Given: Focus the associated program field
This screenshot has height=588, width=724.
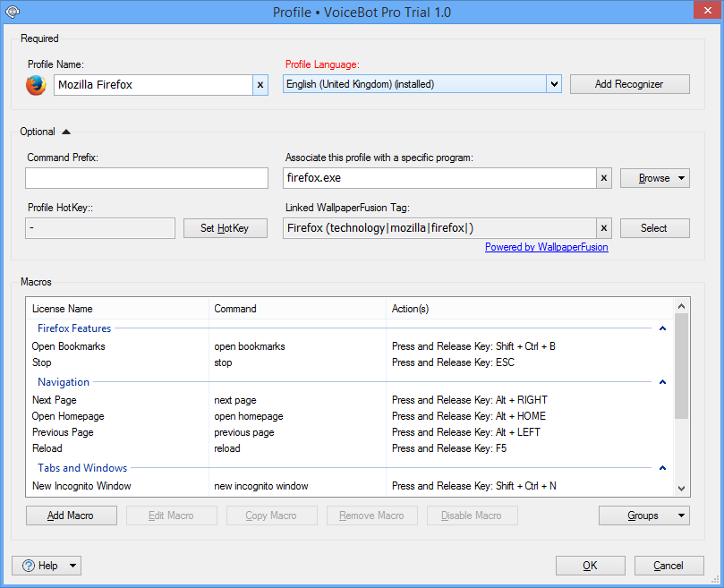Looking at the screenshot, I should (x=439, y=178).
